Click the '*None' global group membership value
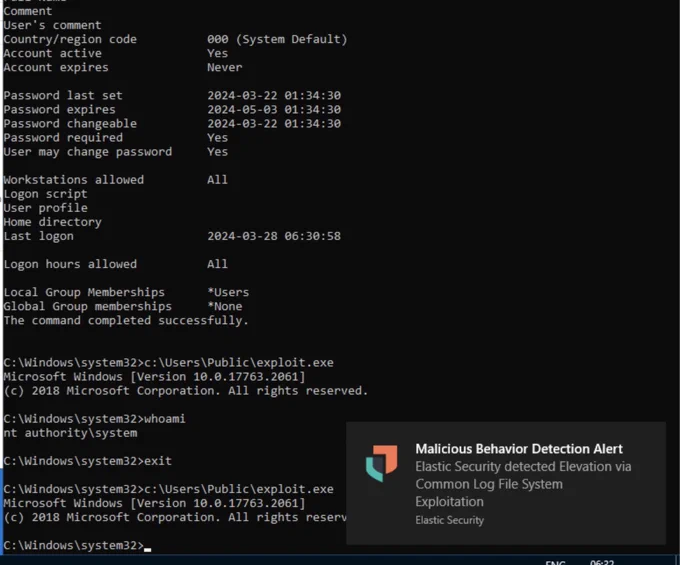Viewport: 680px width, 565px height. (225, 306)
